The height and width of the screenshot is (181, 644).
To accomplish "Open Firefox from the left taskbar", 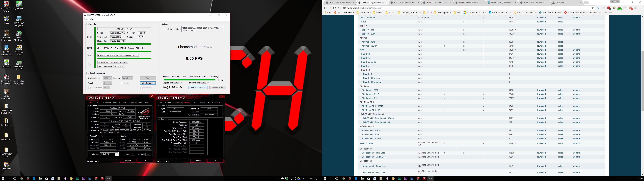I will 28,178.
